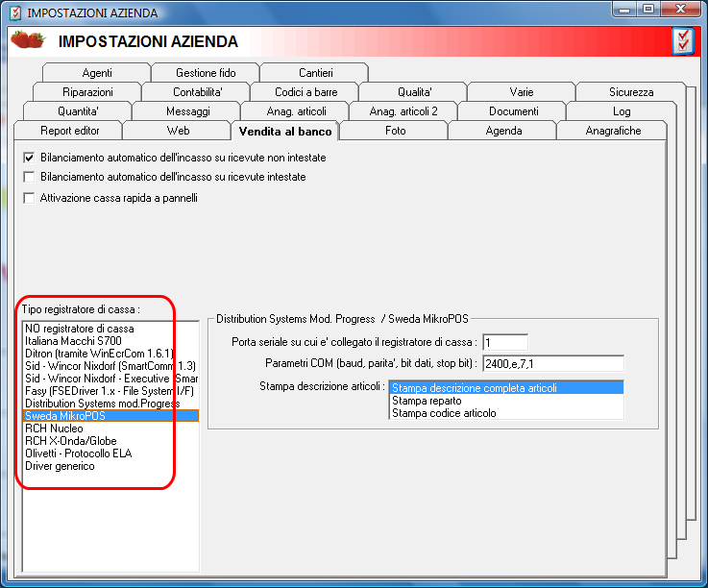Image resolution: width=708 pixels, height=588 pixels.
Task: Select the Vendita al banco tab
Action: 285,132
